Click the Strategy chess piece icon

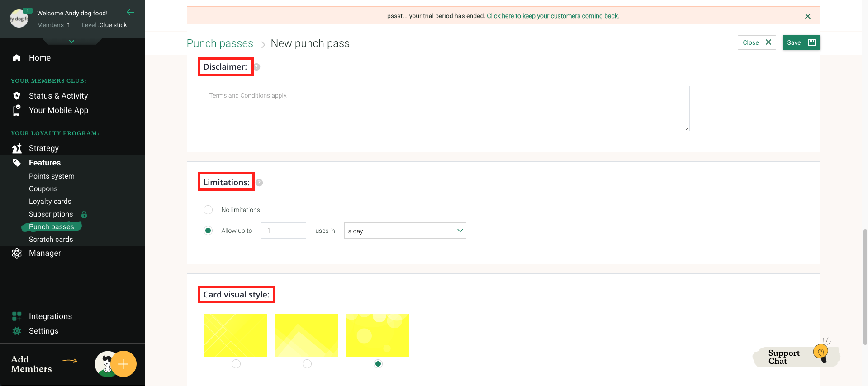[x=17, y=148]
